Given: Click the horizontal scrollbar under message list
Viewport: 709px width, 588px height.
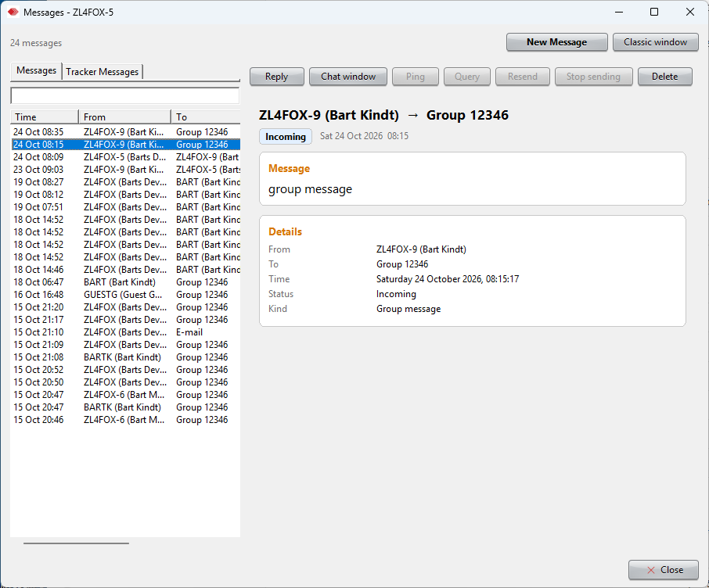Looking at the screenshot, I should pos(76,543).
